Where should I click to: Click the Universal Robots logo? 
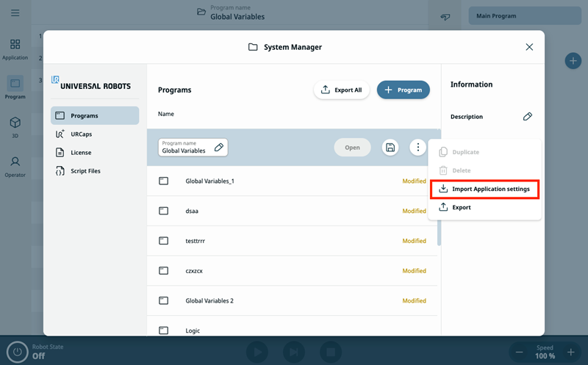[x=91, y=83]
